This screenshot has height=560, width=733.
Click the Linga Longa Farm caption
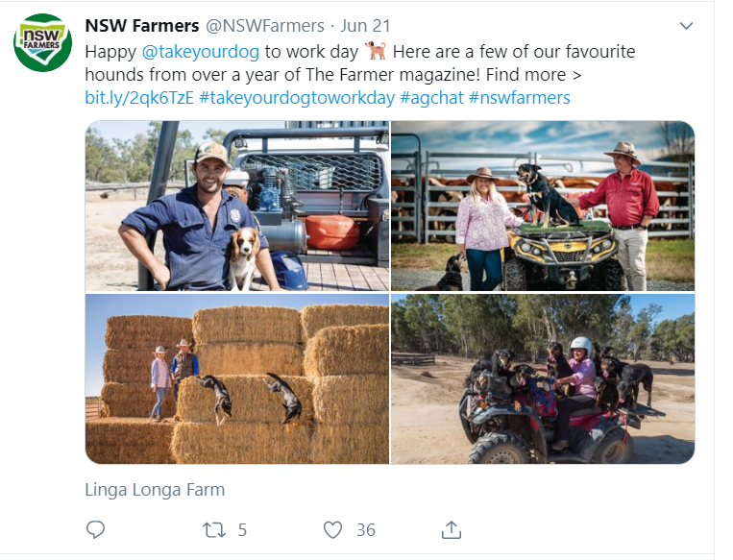[x=155, y=489]
